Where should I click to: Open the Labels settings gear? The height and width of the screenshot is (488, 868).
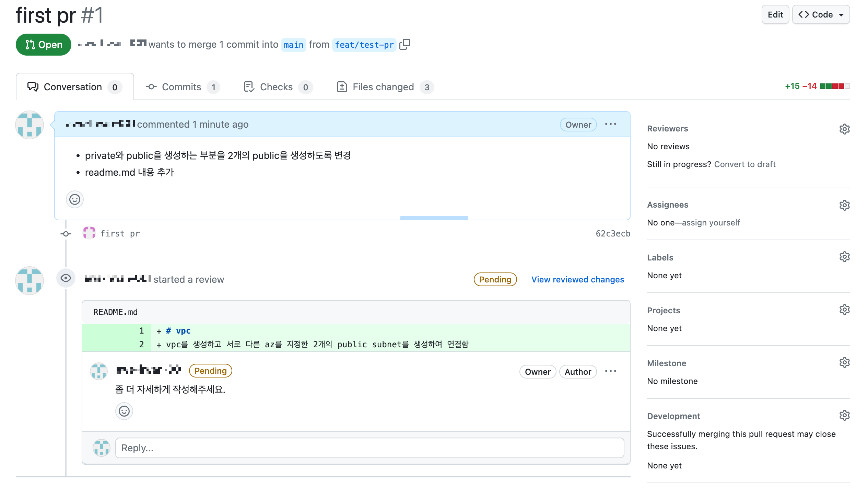point(844,257)
